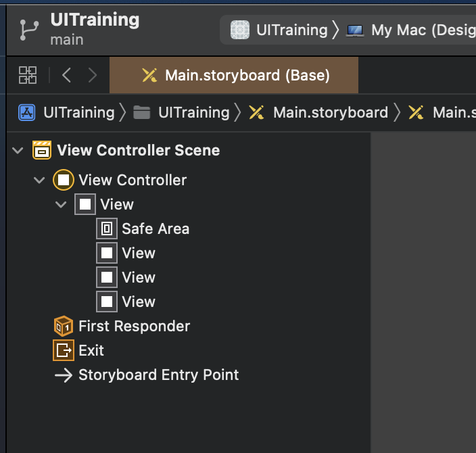
Task: Open the related items grid menu
Action: pyautogui.click(x=28, y=75)
